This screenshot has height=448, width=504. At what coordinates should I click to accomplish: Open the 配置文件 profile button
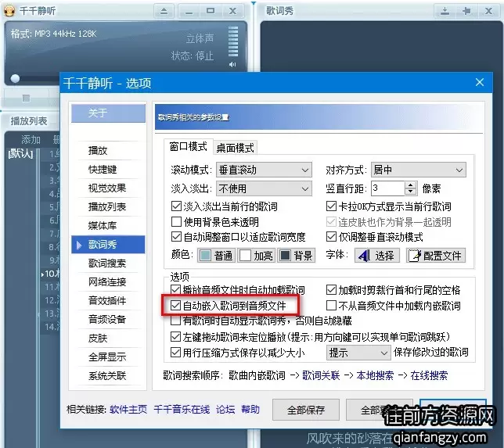436,256
